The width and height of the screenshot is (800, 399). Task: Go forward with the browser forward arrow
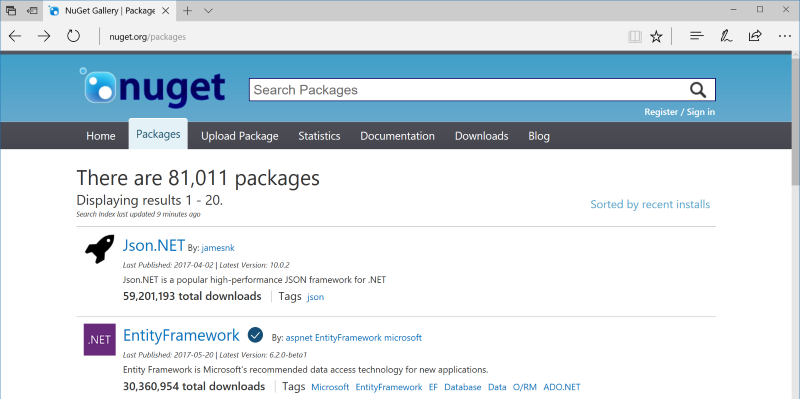pos(44,36)
